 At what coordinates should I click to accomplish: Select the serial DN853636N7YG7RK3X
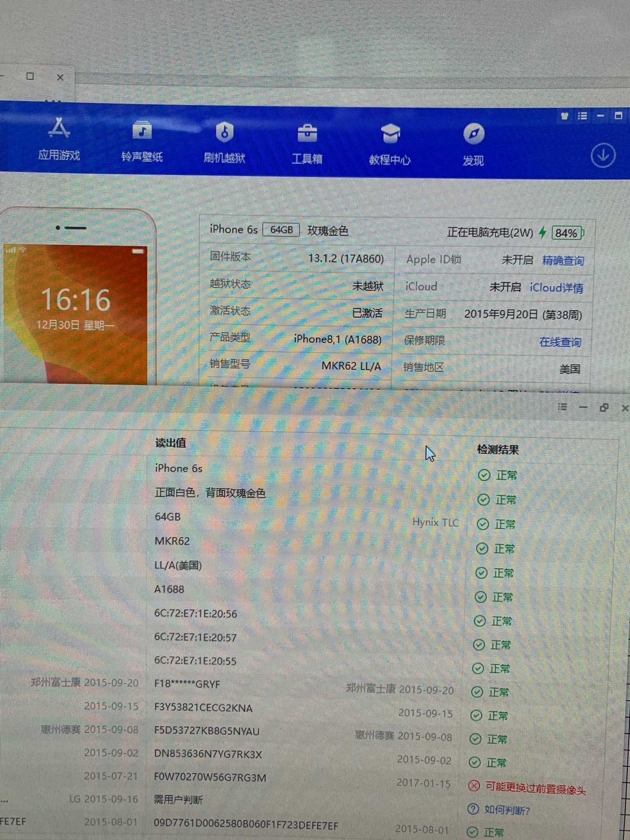coord(208,754)
